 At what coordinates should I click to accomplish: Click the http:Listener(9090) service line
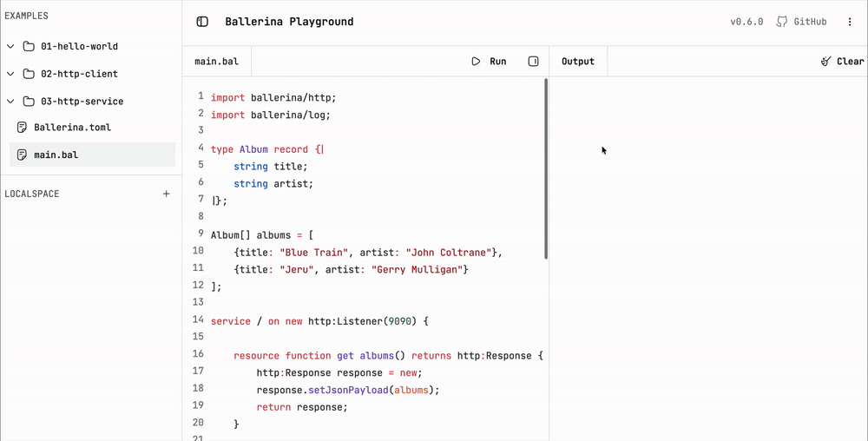pos(319,321)
